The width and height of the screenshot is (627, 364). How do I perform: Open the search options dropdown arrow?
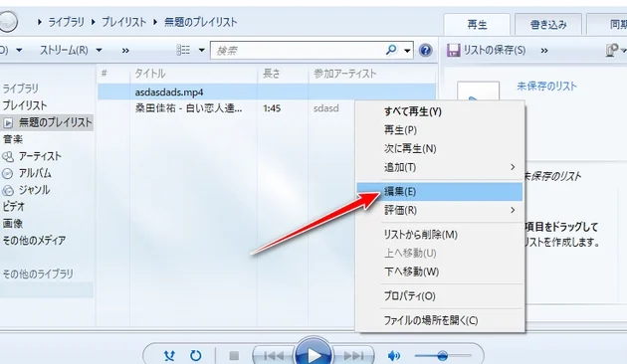point(407,51)
